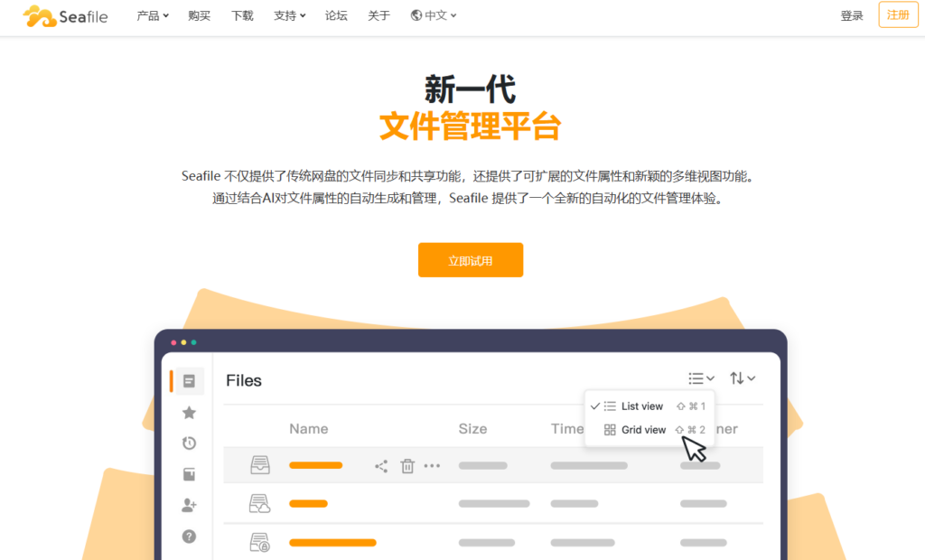The image size is (925, 560).
Task: Click the star favorites sidebar icon
Action: pos(189,413)
